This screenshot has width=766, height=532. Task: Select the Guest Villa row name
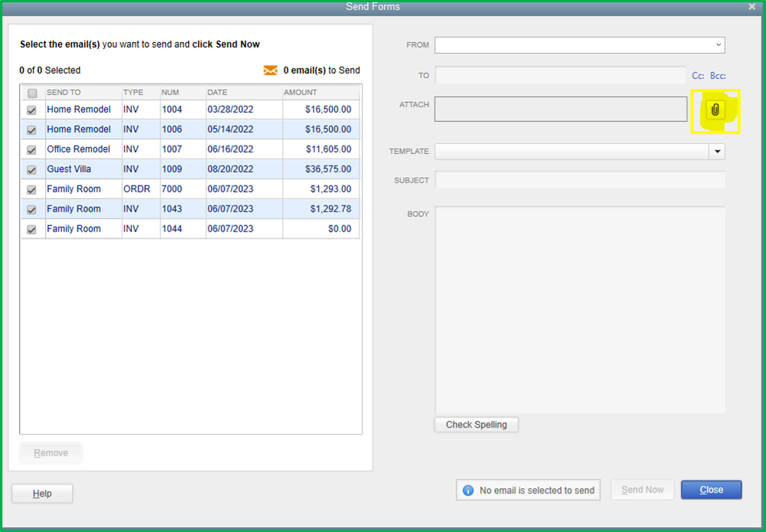(69, 169)
